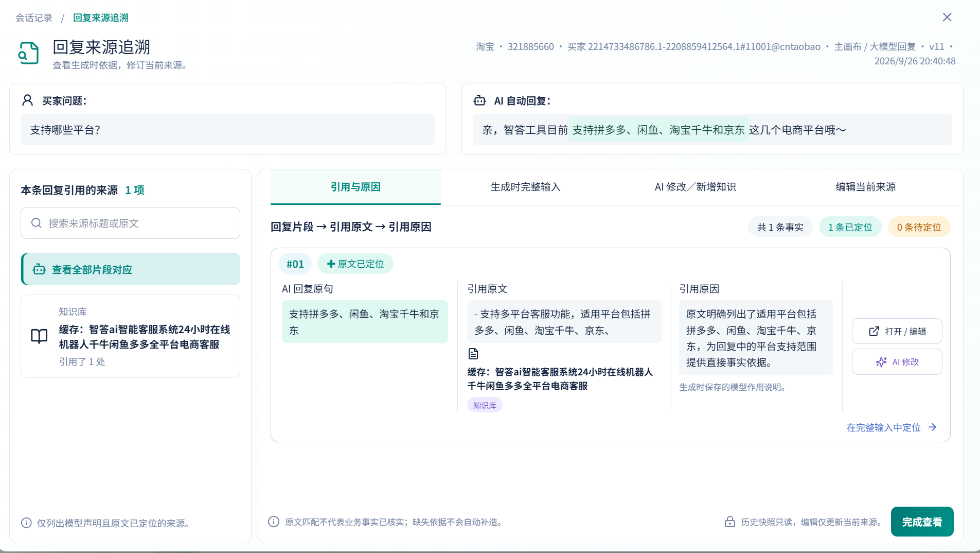Click the highlighted 支持拼多多、闲鱼 text in AI reply
Screen dimensions: 980x553
(658, 130)
